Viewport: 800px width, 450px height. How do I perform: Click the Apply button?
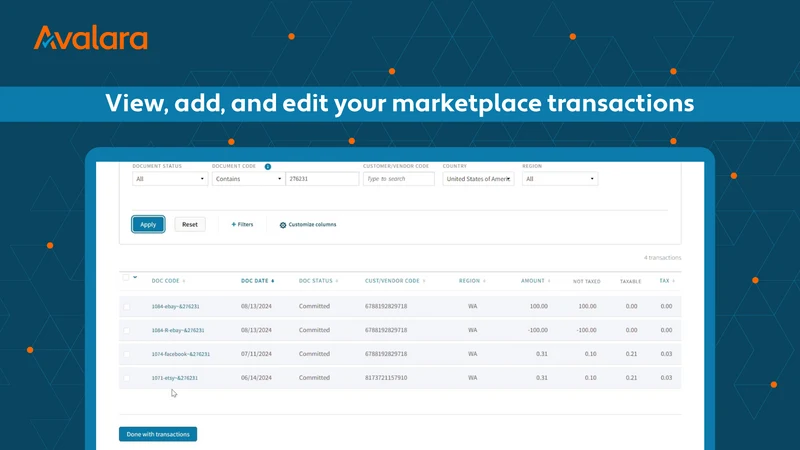click(x=148, y=224)
